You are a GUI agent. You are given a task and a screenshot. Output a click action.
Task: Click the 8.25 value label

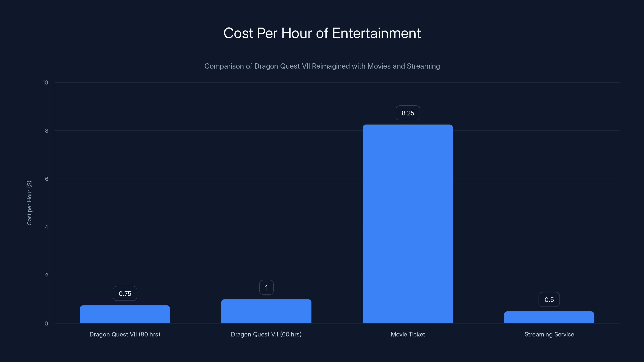click(408, 113)
